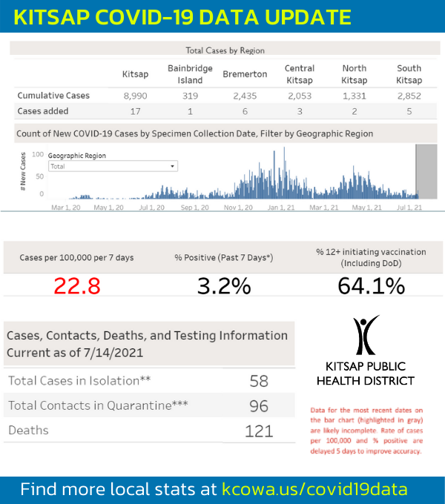This screenshot has width=445, height=504.
Task: Click the Central Kitsap column header
Action: click(300, 74)
